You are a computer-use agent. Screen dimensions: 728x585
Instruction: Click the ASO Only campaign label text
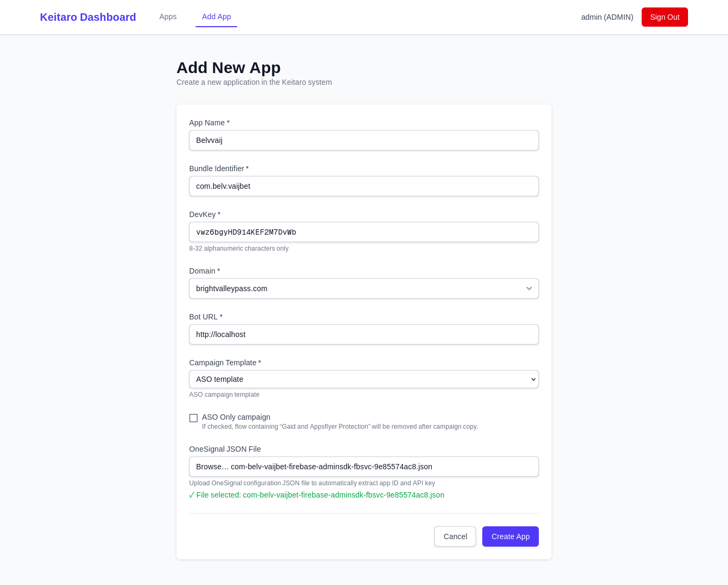[236, 417]
